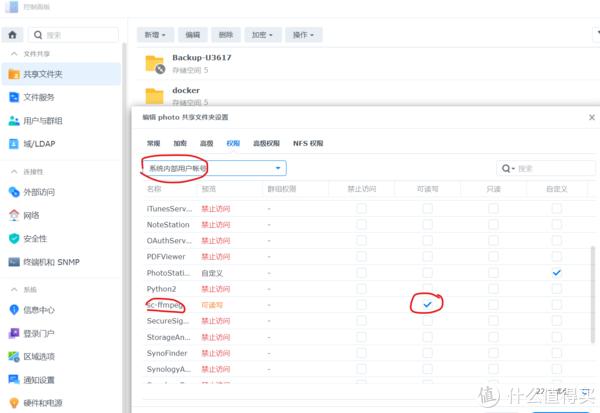Check 禁止访问 for iTunesServer row
The height and width of the screenshot is (413, 600).
(x=361, y=208)
